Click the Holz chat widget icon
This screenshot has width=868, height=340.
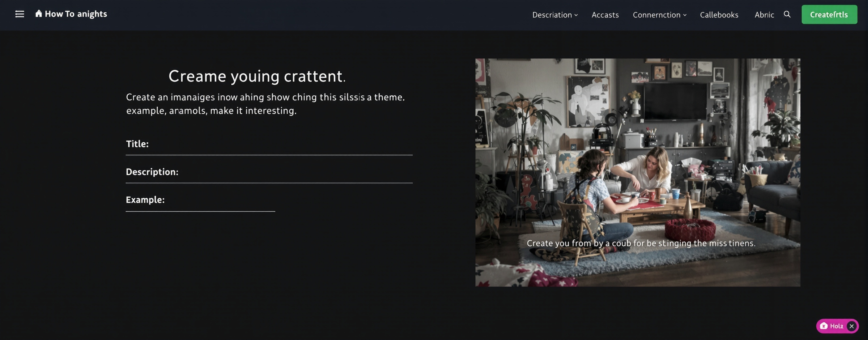pyautogui.click(x=824, y=326)
